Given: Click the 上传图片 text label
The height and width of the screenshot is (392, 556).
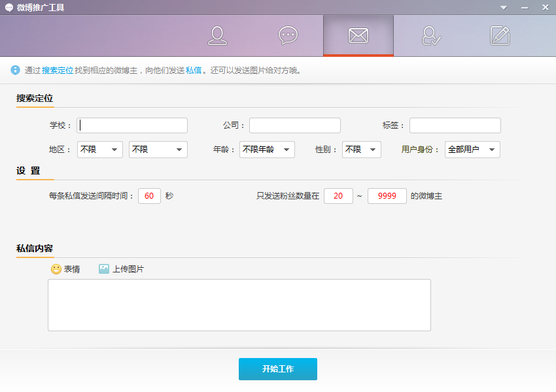Looking at the screenshot, I should coord(128,269).
